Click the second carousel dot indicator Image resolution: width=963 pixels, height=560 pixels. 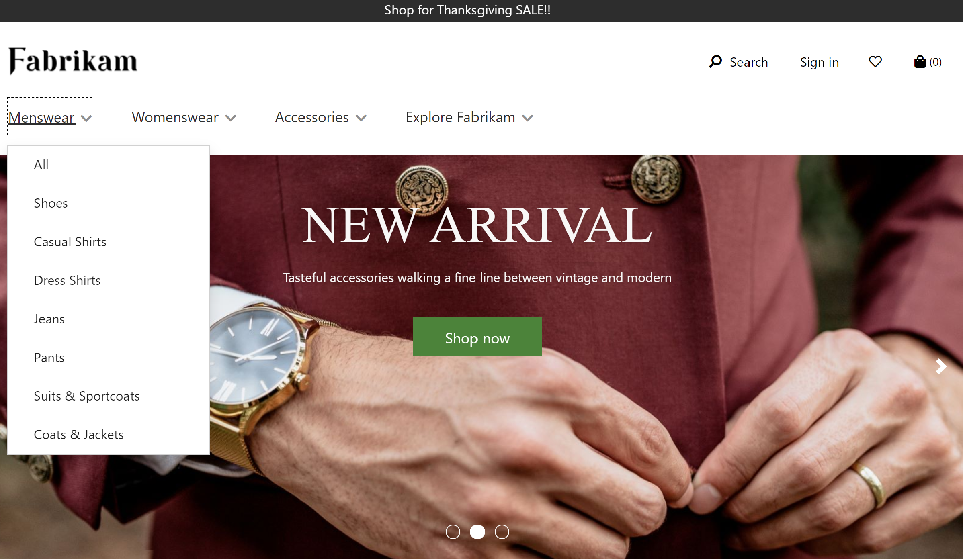[x=477, y=532]
